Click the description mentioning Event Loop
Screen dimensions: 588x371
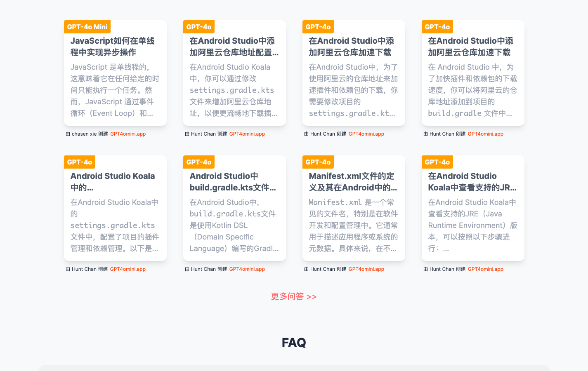[x=115, y=90]
